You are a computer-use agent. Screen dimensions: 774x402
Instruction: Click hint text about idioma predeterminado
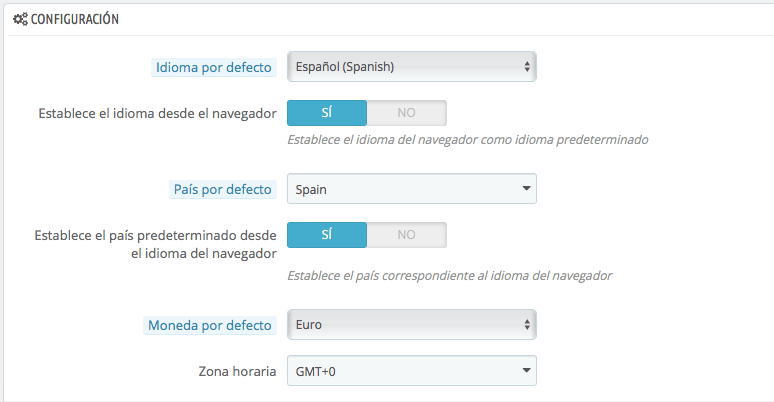pos(467,140)
